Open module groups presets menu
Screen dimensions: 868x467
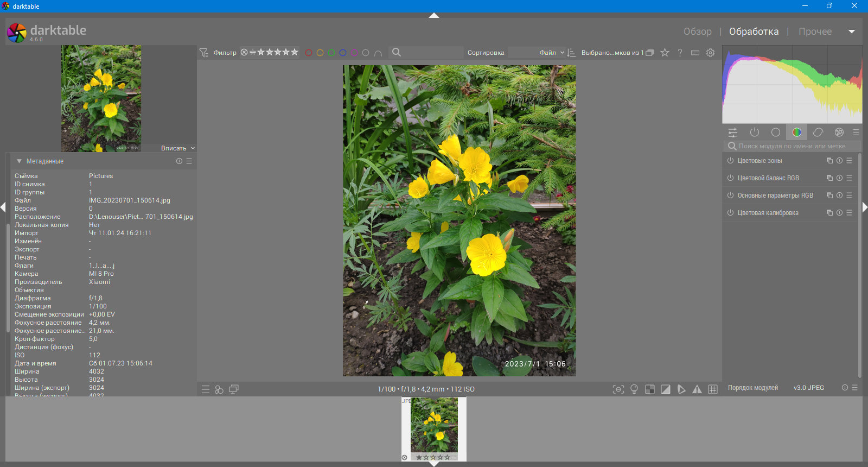click(x=856, y=132)
